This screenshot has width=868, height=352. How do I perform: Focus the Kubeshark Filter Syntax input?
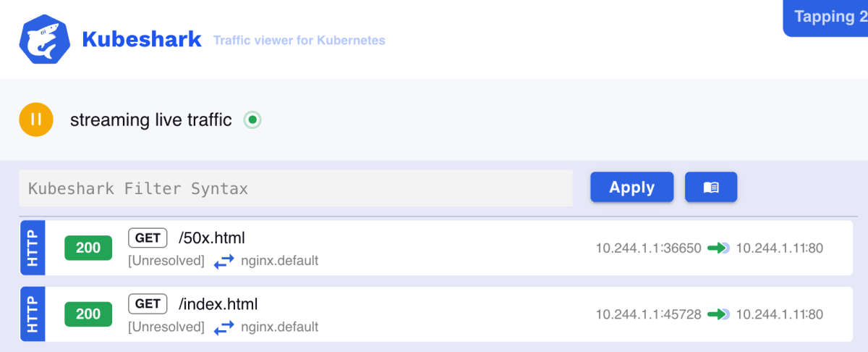296,188
